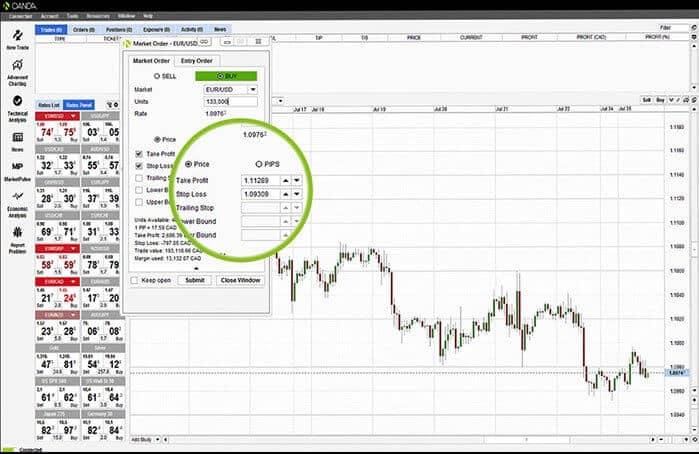
Task: Click the chart horizontal scrollbar thumb
Action: 526,440
